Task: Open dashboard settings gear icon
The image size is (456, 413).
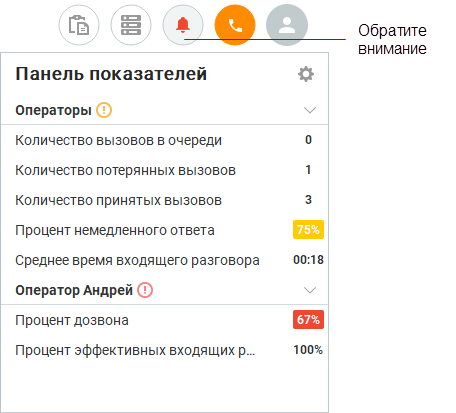Action: [x=306, y=74]
